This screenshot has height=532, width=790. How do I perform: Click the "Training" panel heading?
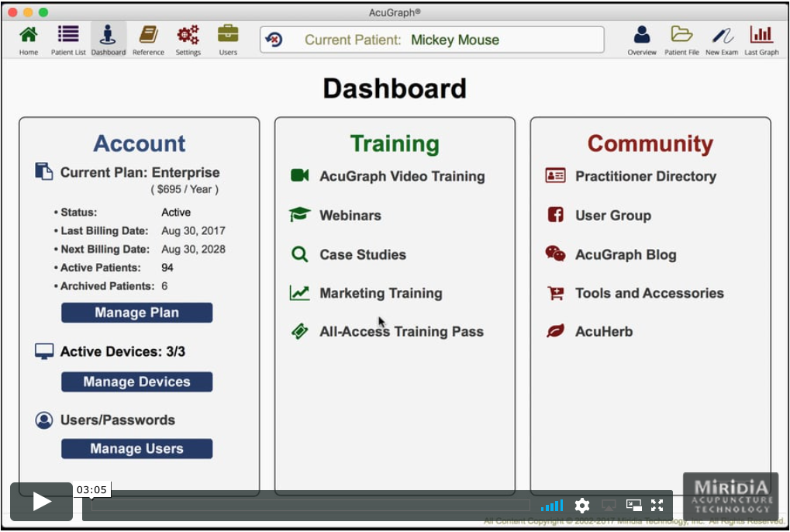395,144
